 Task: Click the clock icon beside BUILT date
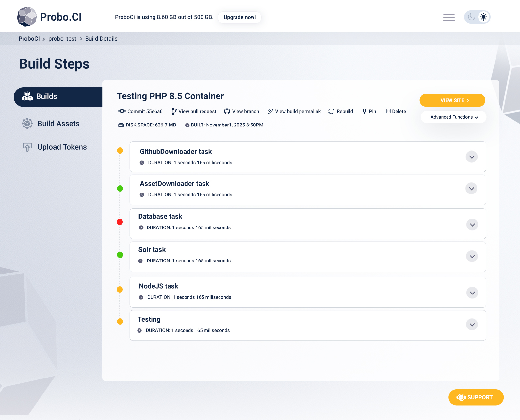tap(187, 125)
